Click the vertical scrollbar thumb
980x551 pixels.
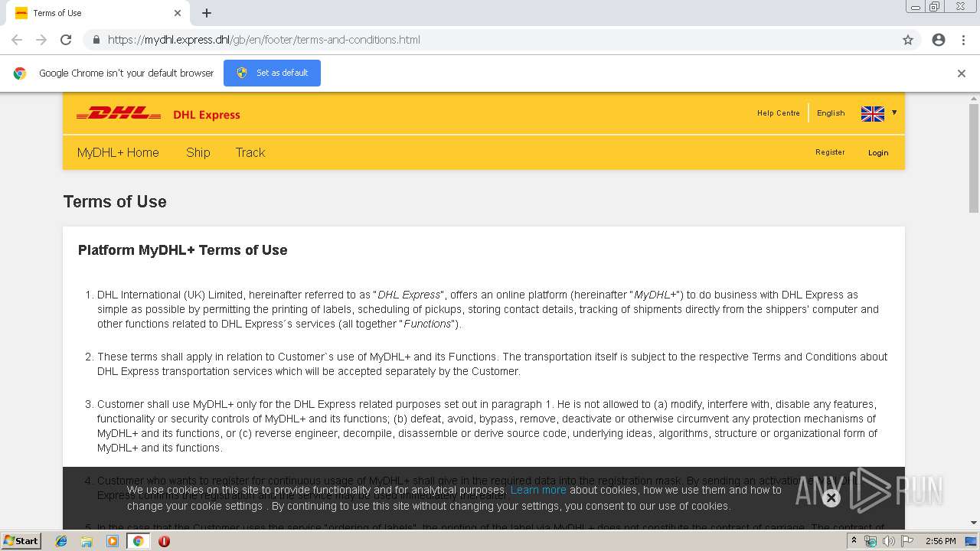974,158
